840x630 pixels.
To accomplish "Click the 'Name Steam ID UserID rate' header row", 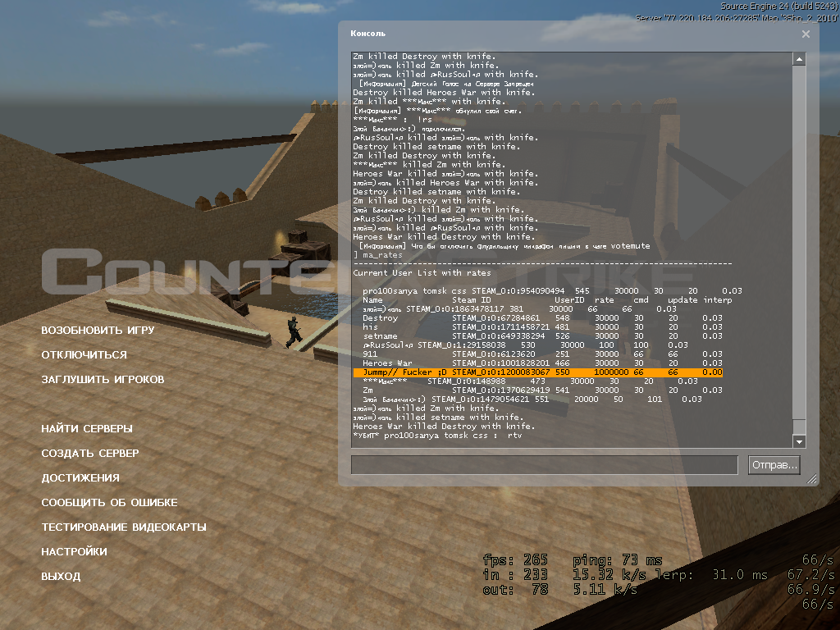I will point(547,300).
